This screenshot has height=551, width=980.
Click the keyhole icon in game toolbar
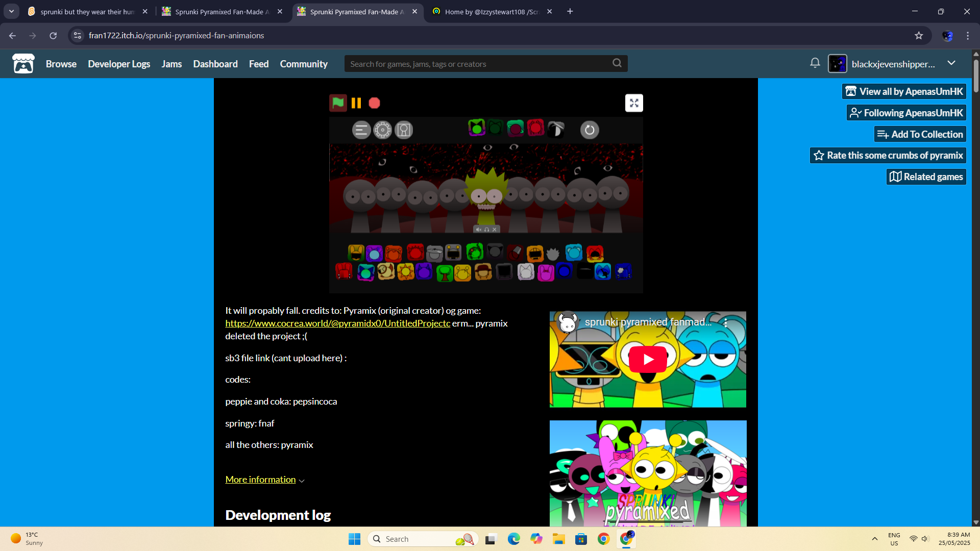[x=404, y=130]
